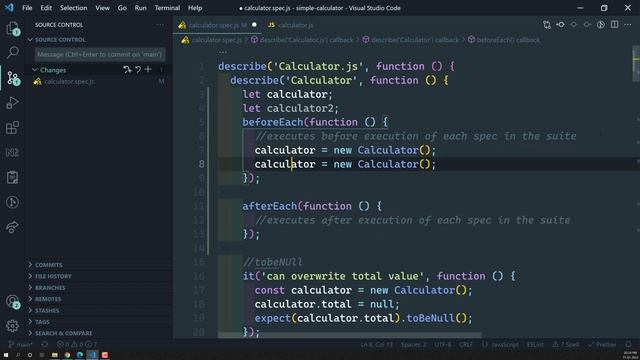Click the editor horizontal scrollbar
The width and height of the screenshot is (640, 360).
[349, 335]
